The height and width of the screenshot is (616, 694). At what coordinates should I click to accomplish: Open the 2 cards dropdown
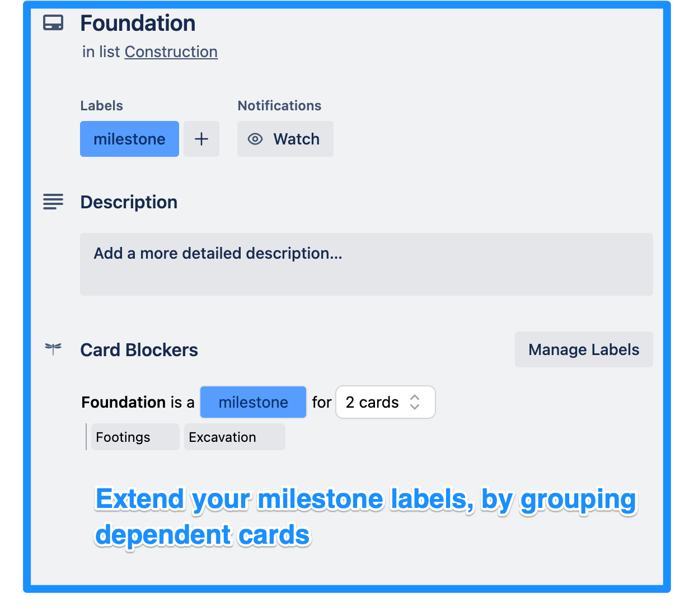(x=385, y=402)
